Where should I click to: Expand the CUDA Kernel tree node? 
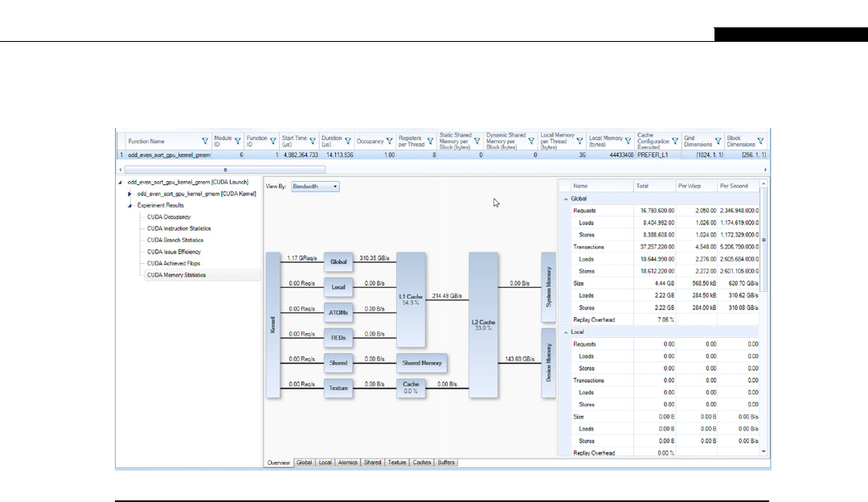pos(129,194)
